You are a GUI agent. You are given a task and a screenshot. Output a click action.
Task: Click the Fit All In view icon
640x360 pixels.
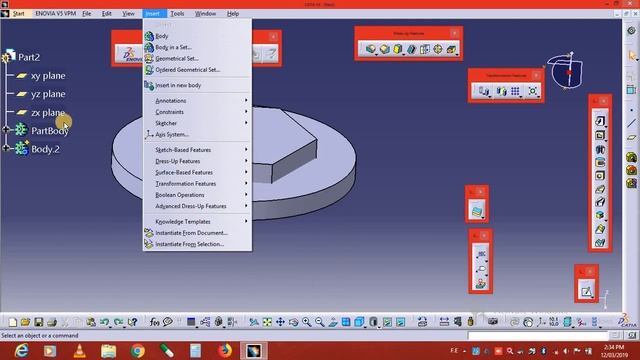point(267,322)
